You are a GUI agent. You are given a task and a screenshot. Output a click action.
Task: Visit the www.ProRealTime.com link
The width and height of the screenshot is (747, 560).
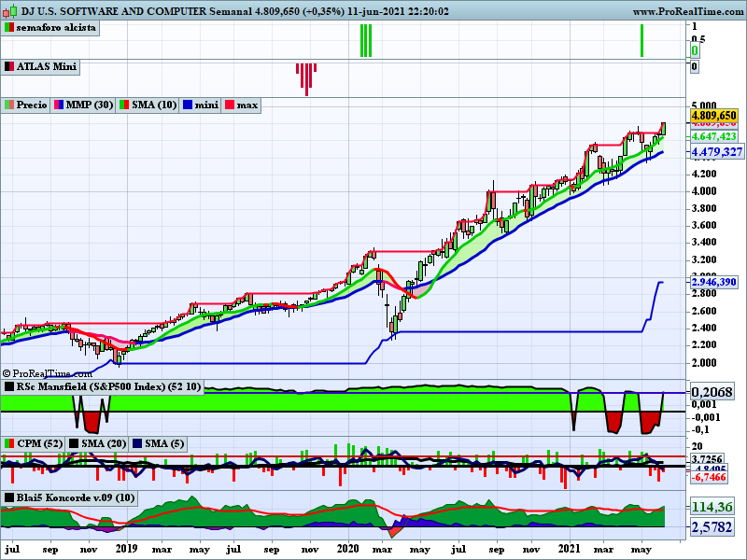click(x=689, y=11)
